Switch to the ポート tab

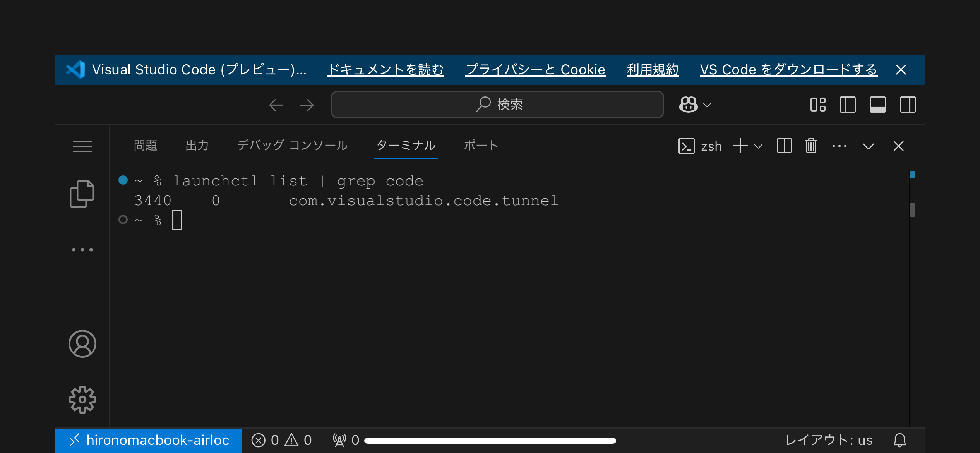pyautogui.click(x=481, y=146)
